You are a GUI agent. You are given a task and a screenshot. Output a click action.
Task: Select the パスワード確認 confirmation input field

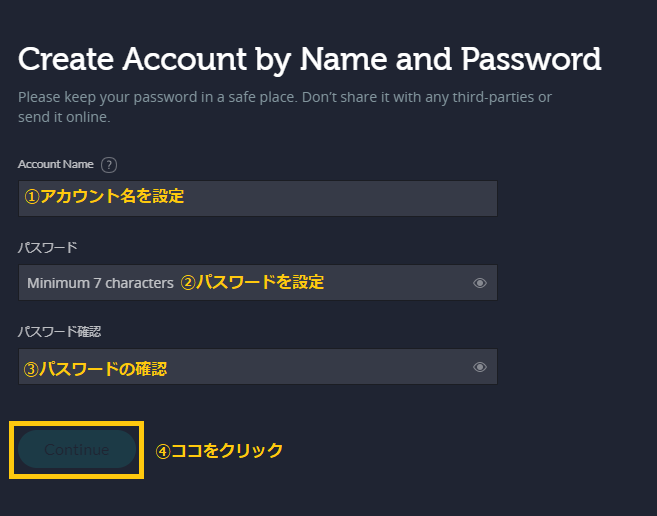pyautogui.click(x=258, y=366)
